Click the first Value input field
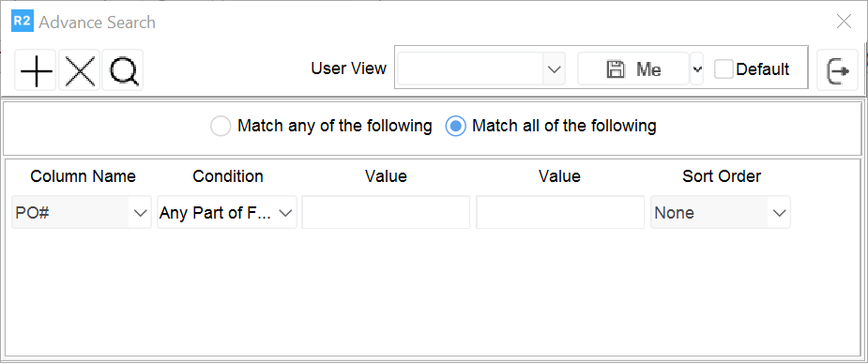This screenshot has height=364, width=868. pyautogui.click(x=386, y=212)
